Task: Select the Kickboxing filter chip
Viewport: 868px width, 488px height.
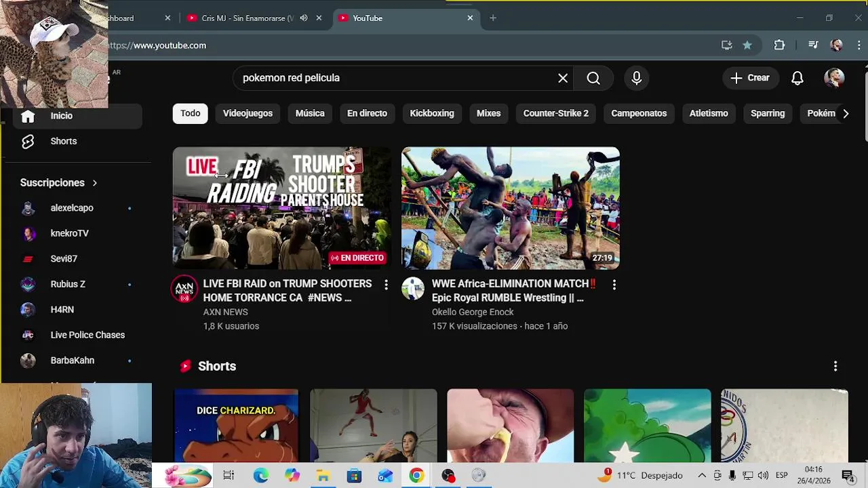Action: [432, 113]
